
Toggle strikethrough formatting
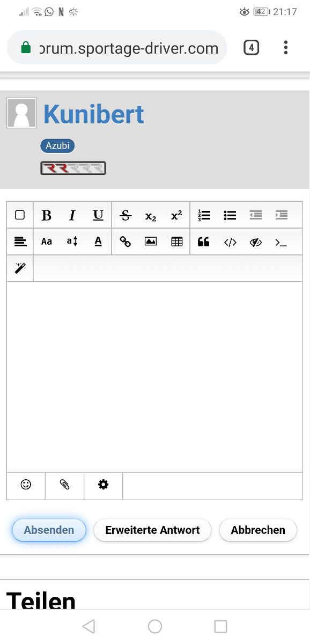[x=125, y=215]
